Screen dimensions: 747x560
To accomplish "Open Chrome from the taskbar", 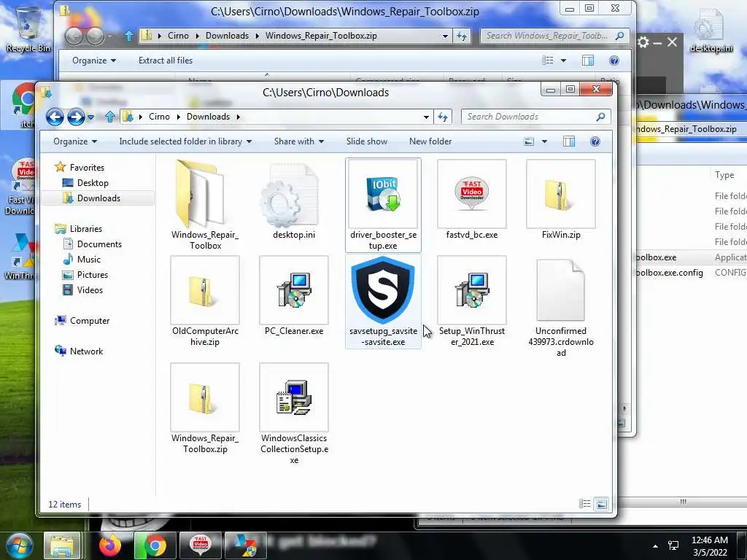I will (155, 545).
